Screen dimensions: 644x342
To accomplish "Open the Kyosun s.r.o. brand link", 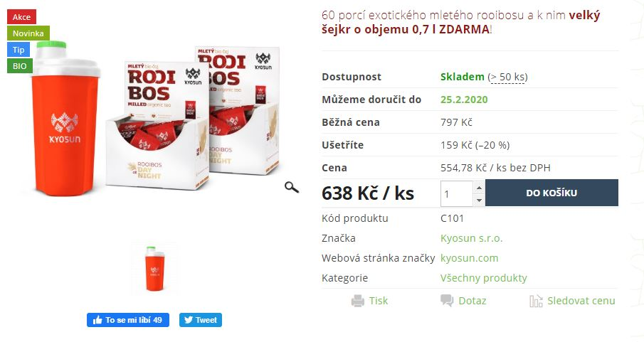I will [x=472, y=238].
